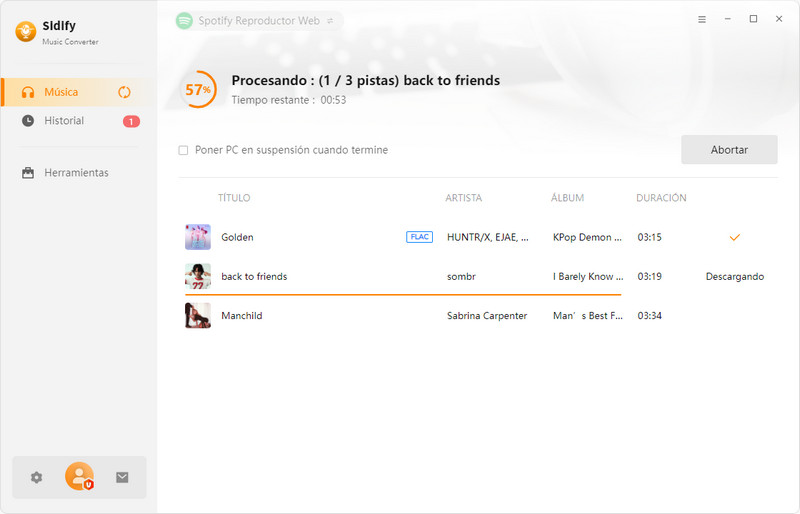Open the Herramientas section
800x514 pixels.
click(78, 173)
